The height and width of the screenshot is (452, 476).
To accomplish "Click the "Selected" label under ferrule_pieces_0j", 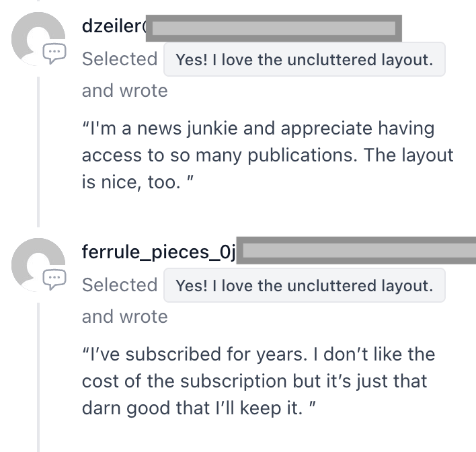I will pos(119,285).
